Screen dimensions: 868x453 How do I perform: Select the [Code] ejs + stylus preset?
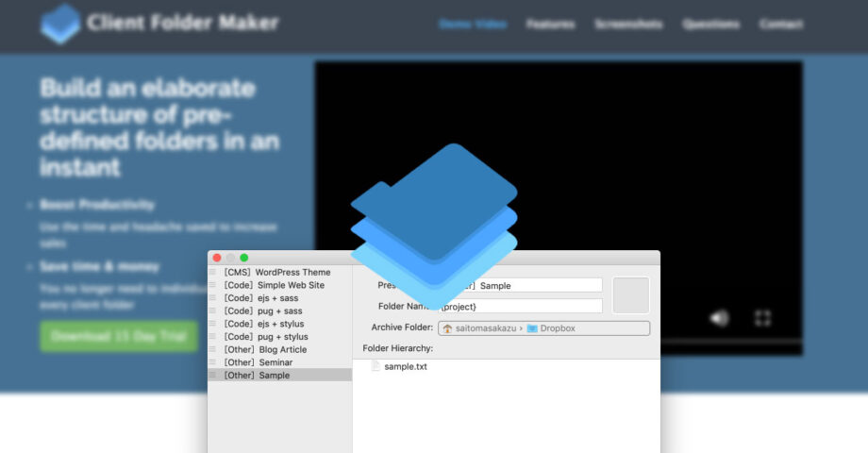coord(280,324)
